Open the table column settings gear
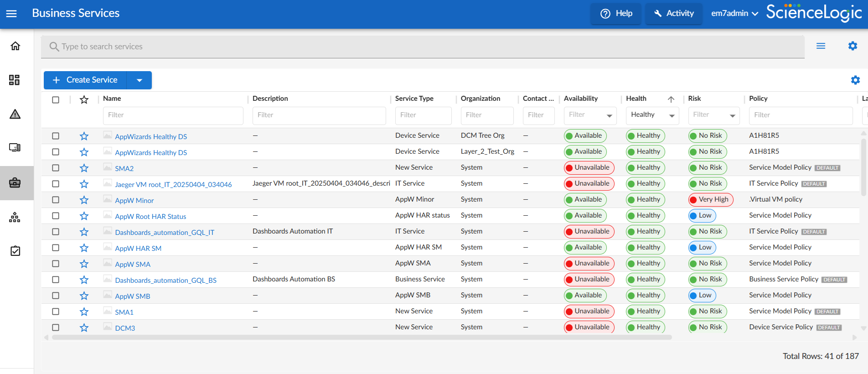The height and width of the screenshot is (374, 868). click(x=855, y=80)
